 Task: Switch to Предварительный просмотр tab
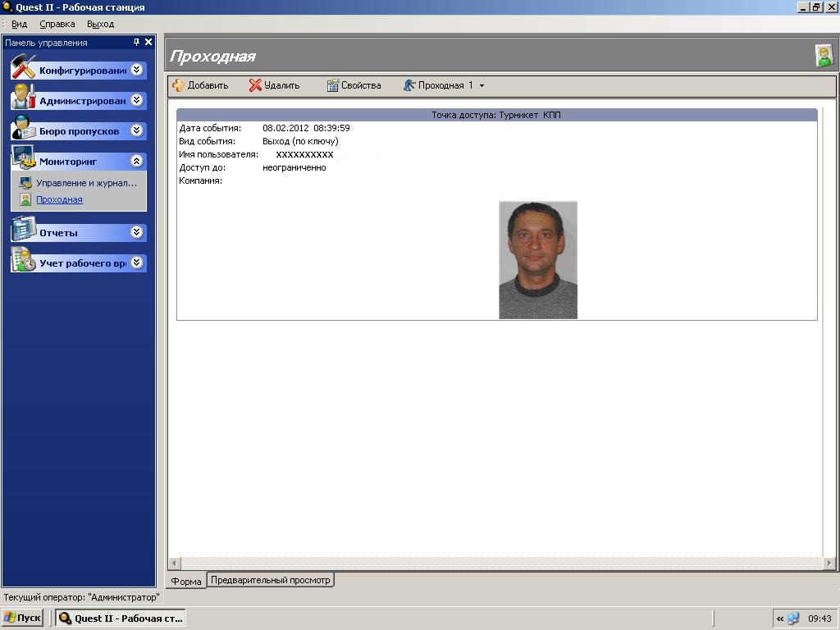tap(270, 580)
